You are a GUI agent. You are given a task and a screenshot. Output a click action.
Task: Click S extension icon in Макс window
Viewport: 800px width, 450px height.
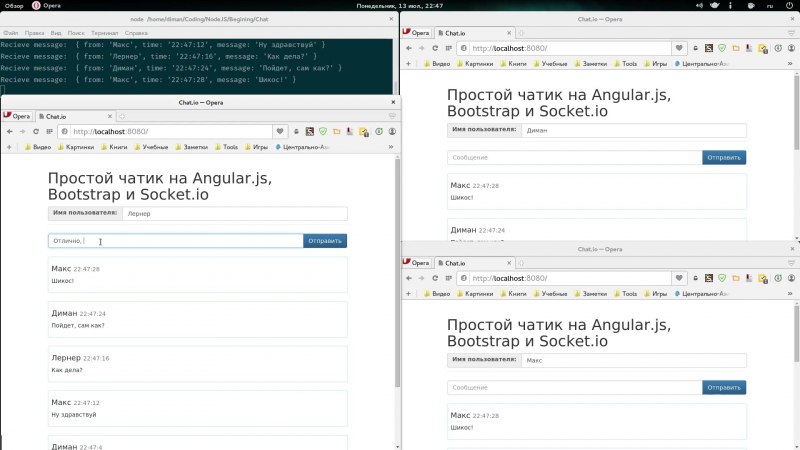pos(709,278)
